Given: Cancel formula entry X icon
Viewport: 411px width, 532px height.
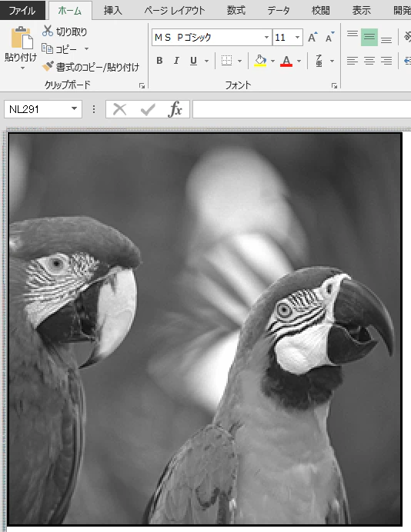Looking at the screenshot, I should point(119,109).
